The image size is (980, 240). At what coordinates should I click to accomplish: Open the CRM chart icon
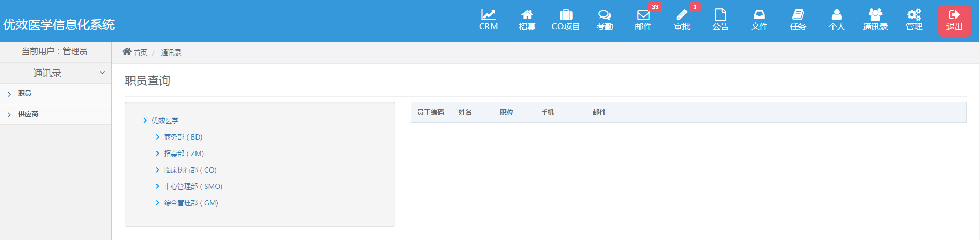pyautogui.click(x=488, y=15)
